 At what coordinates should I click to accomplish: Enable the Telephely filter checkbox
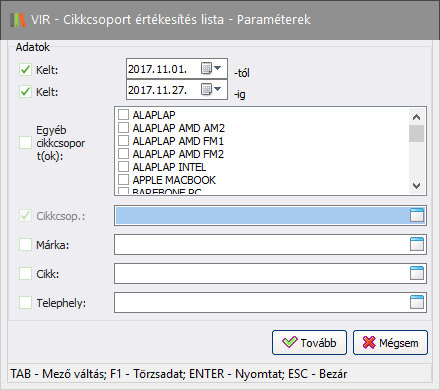(25, 303)
